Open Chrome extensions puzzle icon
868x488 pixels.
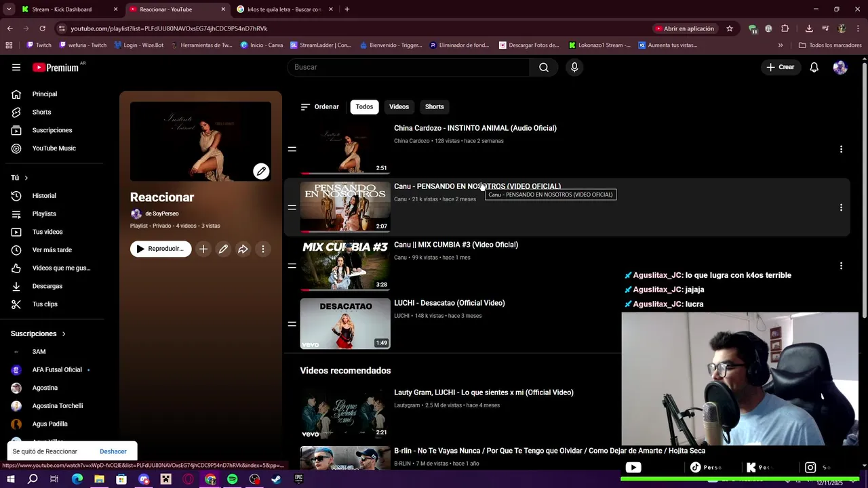click(x=785, y=28)
